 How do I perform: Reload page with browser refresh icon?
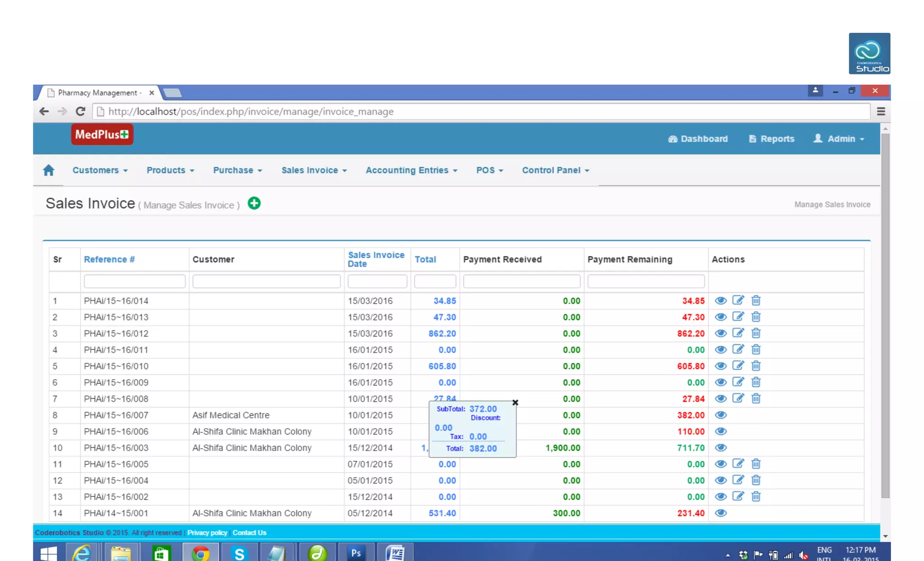click(x=80, y=111)
